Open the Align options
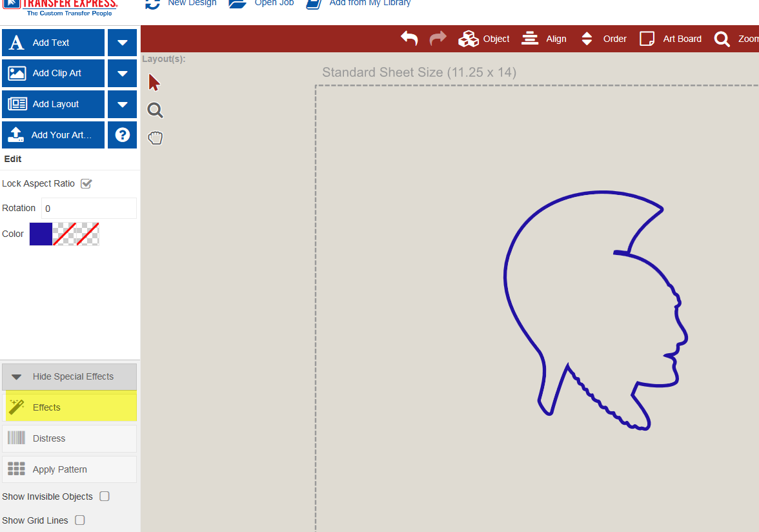Screen dimensions: 759x532 [530, 39]
